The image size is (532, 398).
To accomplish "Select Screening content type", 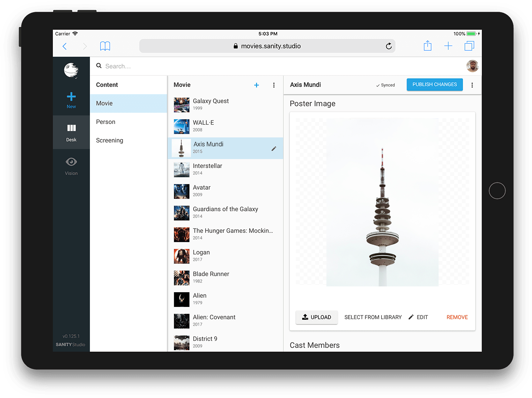I will pyautogui.click(x=110, y=141).
